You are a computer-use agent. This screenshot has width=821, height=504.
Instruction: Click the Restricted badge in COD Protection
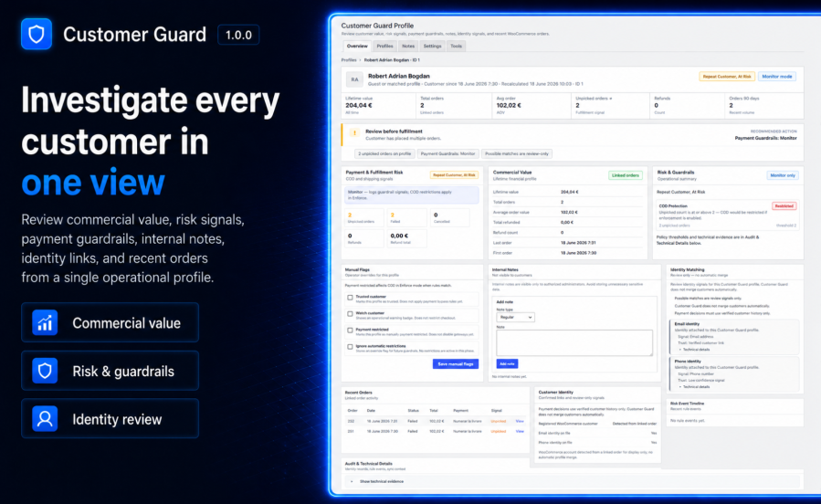(784, 206)
